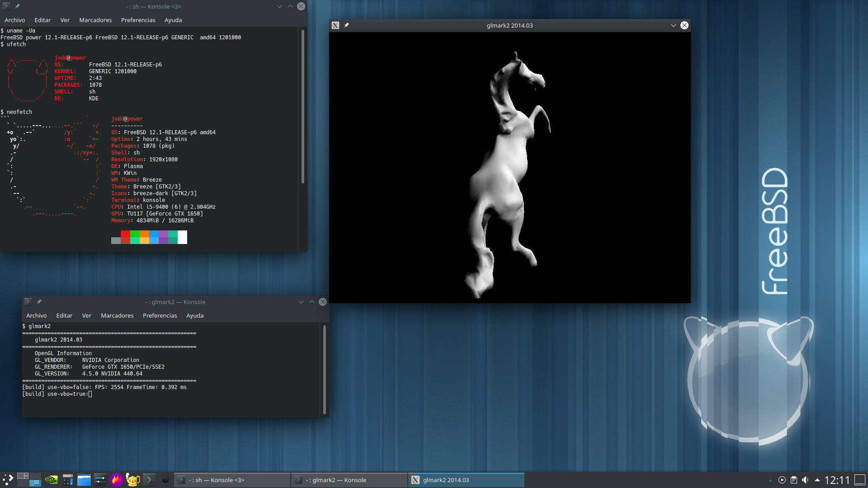Click the rearing horse render in glmark2 window

[507, 174]
